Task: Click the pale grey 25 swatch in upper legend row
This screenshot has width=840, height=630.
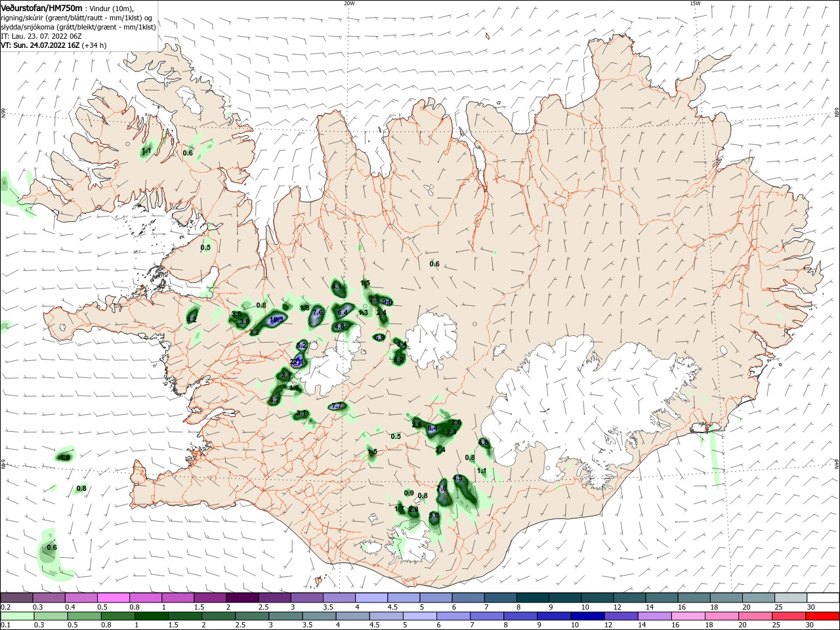Action: 791,597
